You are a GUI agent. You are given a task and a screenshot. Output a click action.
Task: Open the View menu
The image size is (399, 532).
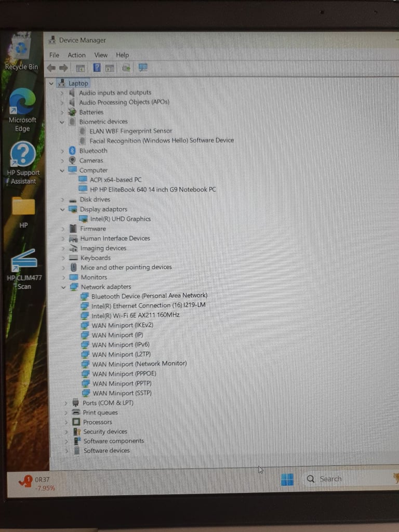(x=101, y=55)
